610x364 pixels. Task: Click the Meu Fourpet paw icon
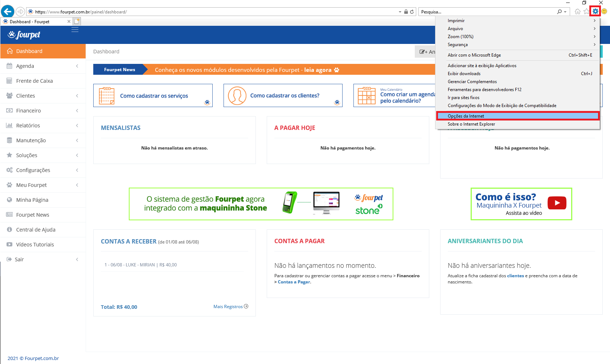(9, 185)
